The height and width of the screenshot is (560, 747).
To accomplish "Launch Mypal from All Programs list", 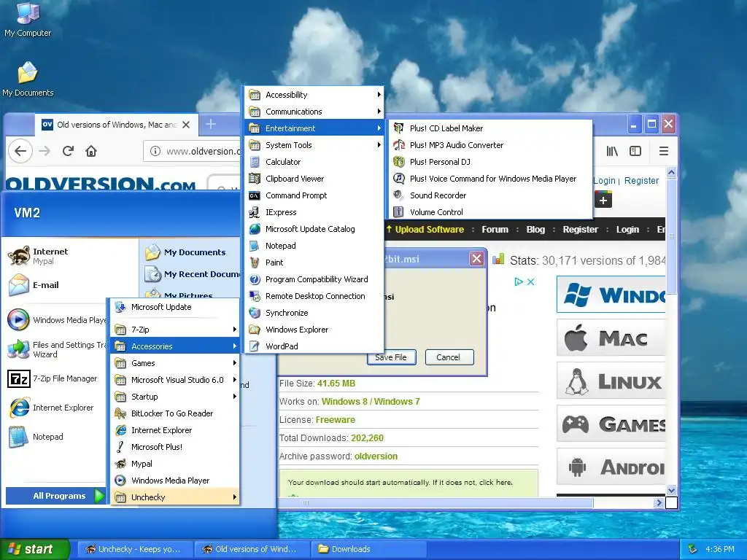I will click(175, 464).
